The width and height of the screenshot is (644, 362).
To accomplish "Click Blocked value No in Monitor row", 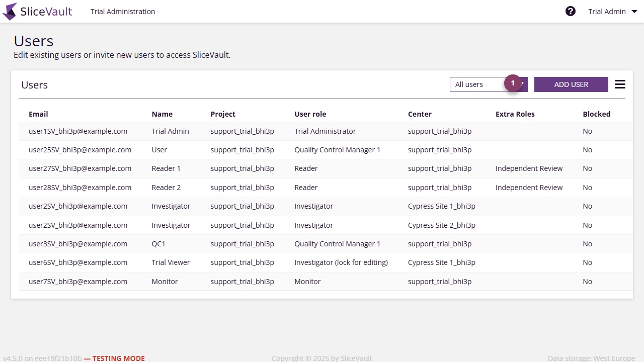I will [587, 282].
